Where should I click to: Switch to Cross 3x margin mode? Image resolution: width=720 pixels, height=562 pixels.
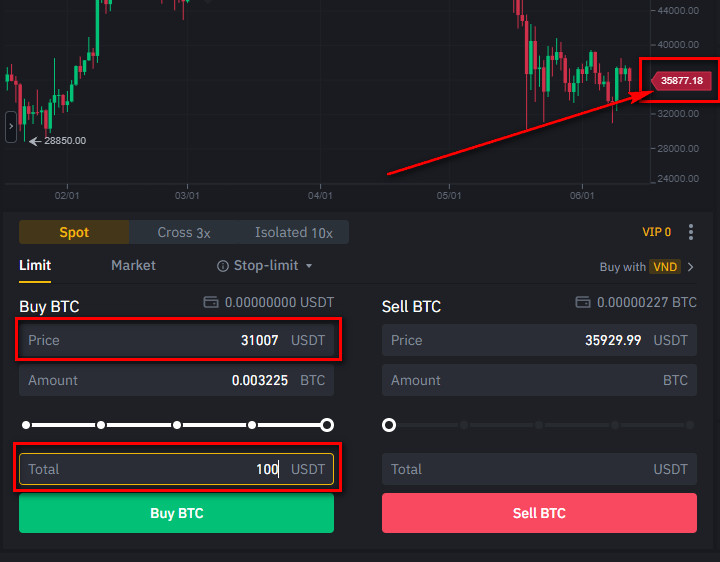184,232
